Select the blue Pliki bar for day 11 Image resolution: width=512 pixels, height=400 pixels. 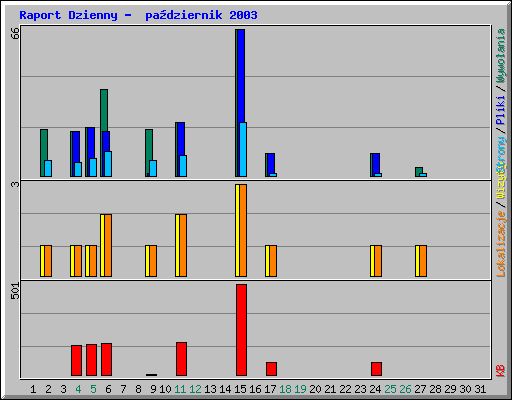[181, 139]
